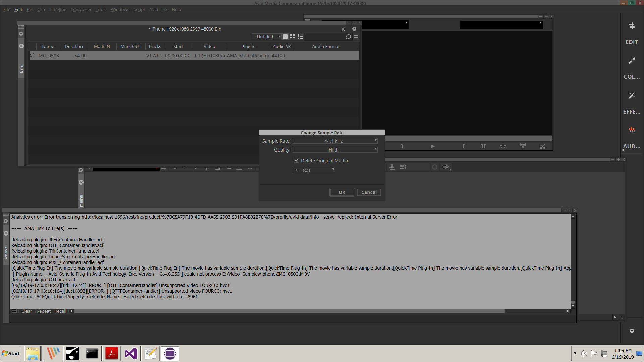Image resolution: width=644 pixels, height=362 pixels.
Task: Close the iPhone bin tab
Action: click(343, 29)
